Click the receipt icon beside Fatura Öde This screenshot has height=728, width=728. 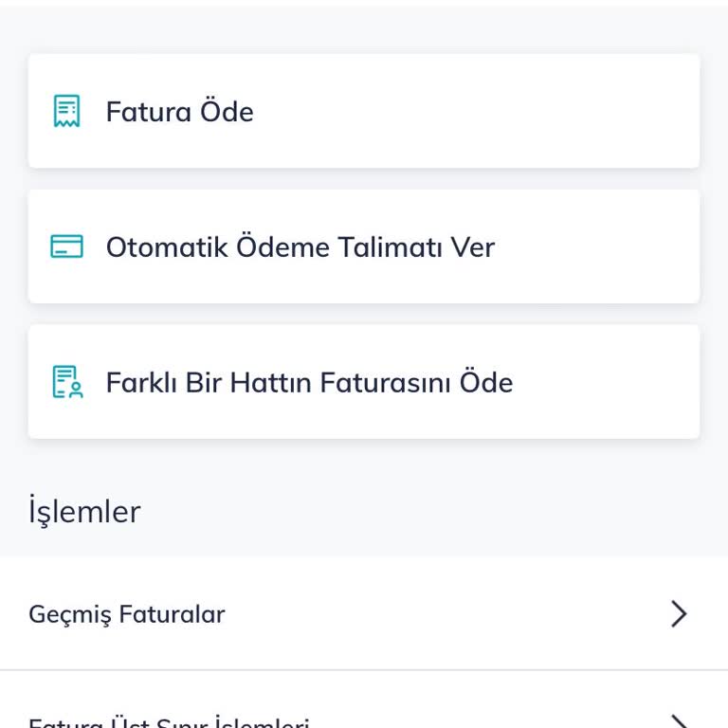tap(66, 112)
